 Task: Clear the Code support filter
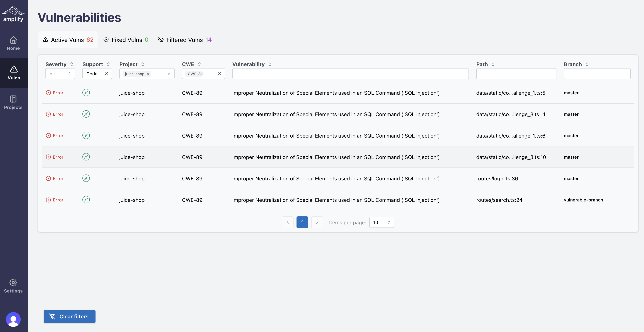point(106,74)
